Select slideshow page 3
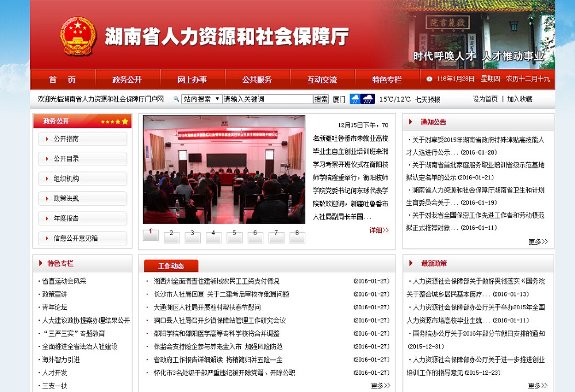Screen dimensions: 575x392 pyautogui.click(x=193, y=236)
